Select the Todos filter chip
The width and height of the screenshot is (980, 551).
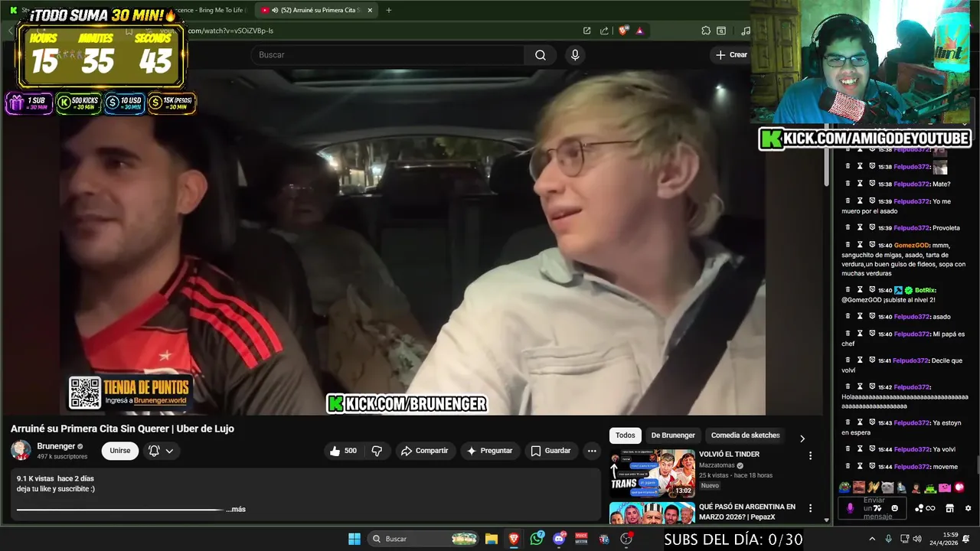[x=626, y=435]
